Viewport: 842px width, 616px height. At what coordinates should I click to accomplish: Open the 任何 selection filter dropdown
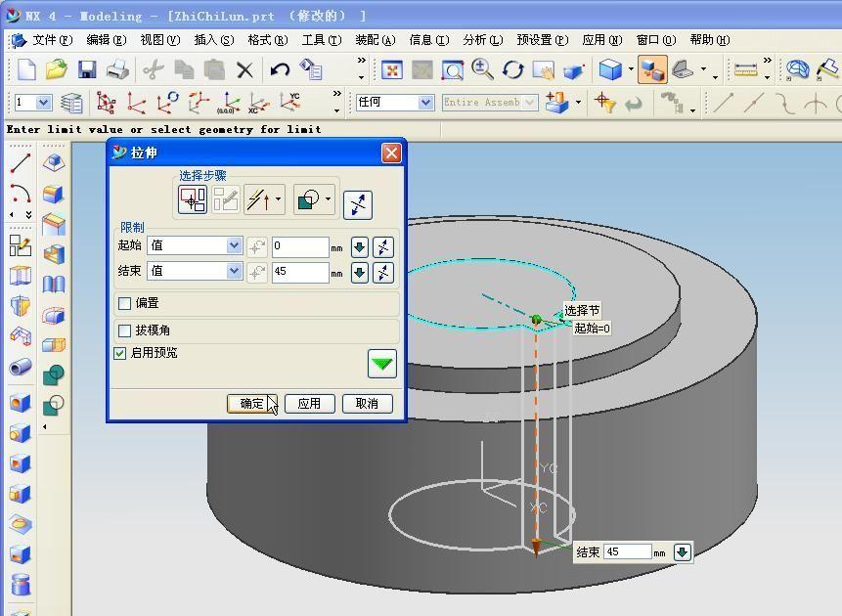(425, 103)
